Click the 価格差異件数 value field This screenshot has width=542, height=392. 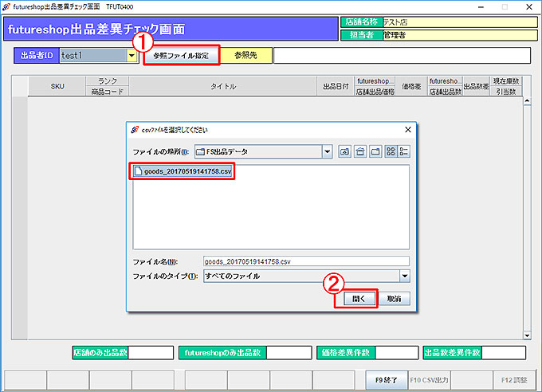tap(397, 353)
